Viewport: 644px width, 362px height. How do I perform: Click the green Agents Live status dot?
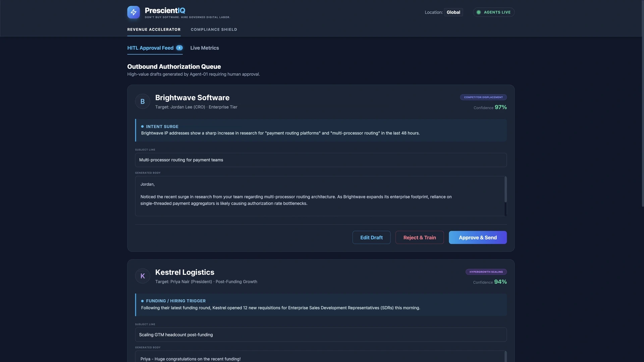click(479, 12)
